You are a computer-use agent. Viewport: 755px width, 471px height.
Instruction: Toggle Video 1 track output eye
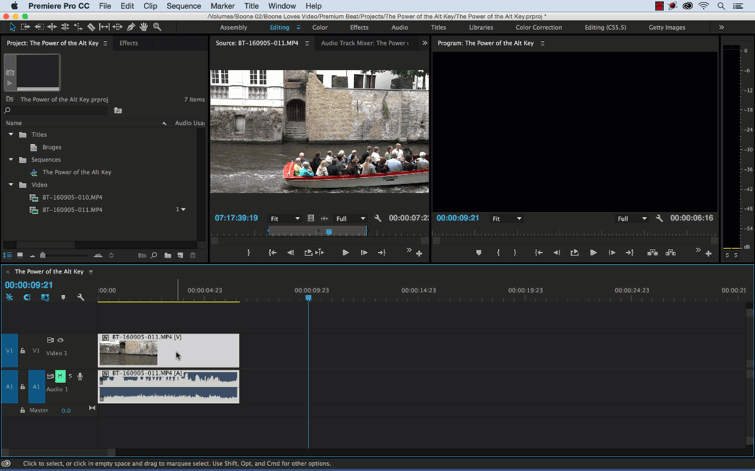(61, 340)
